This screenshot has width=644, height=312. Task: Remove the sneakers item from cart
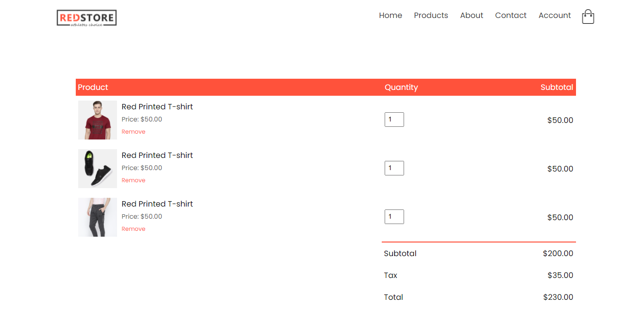(x=133, y=180)
